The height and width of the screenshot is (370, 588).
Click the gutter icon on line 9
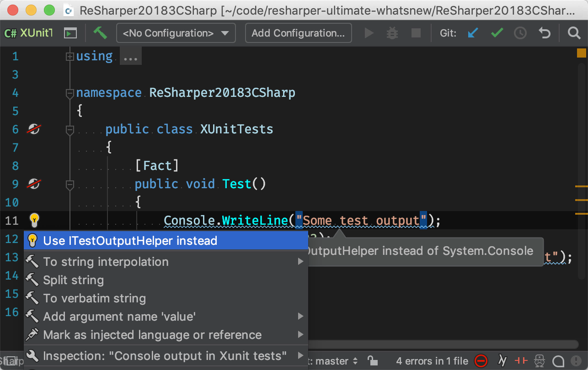tap(33, 184)
